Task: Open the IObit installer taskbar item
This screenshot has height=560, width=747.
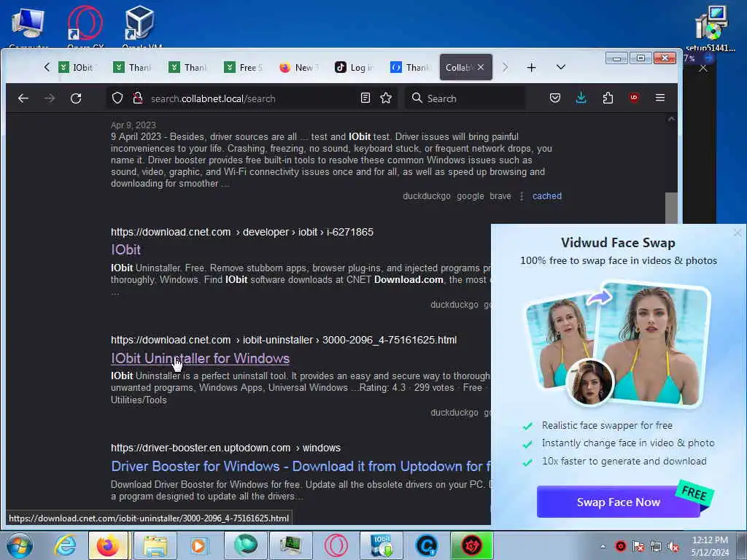Action: click(382, 545)
